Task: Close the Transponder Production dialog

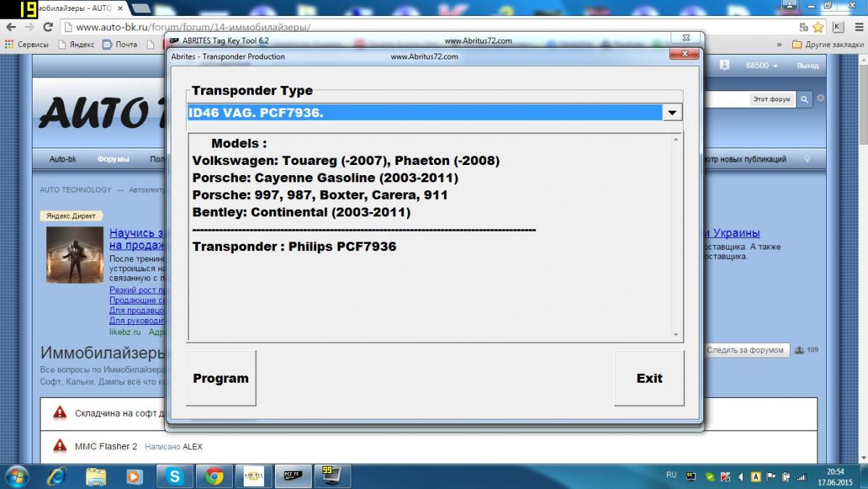Action: 684,54
